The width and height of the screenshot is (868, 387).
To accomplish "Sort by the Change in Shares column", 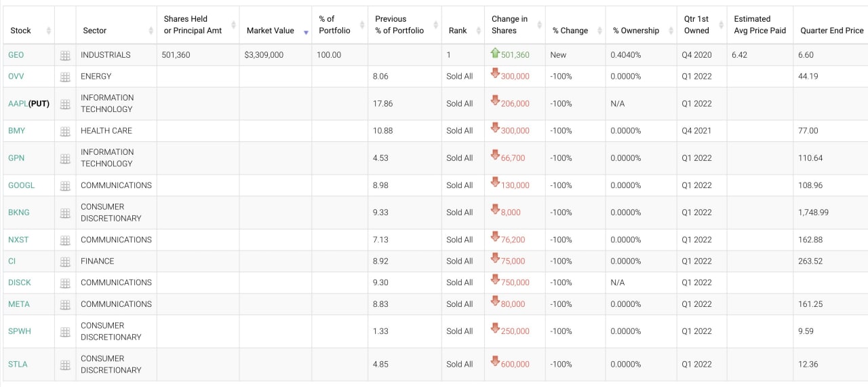I will click(509, 25).
